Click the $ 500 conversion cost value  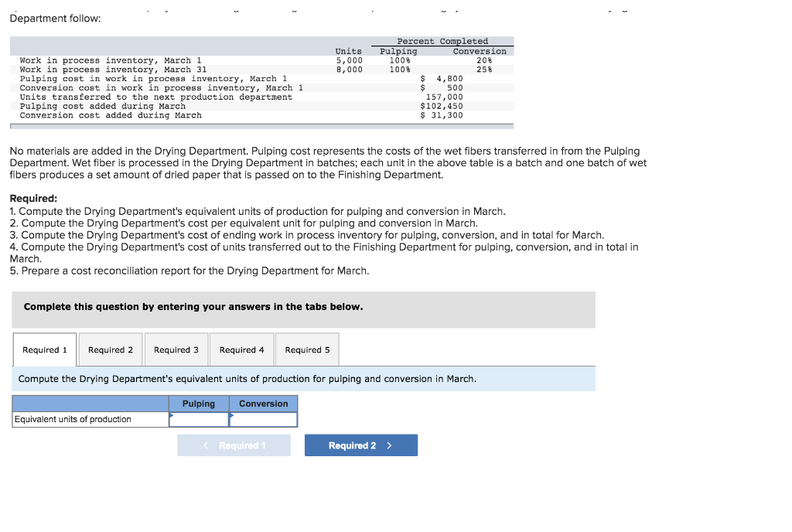pos(442,88)
